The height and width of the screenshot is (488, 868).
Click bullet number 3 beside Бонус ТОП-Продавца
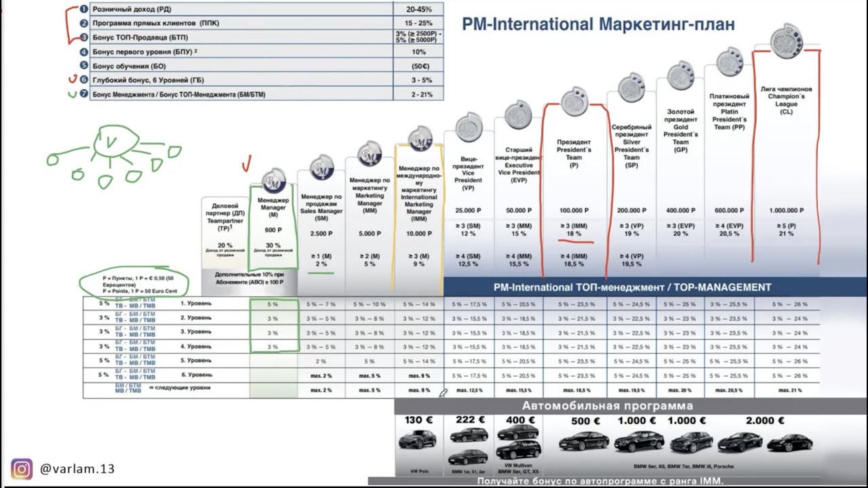pos(84,37)
